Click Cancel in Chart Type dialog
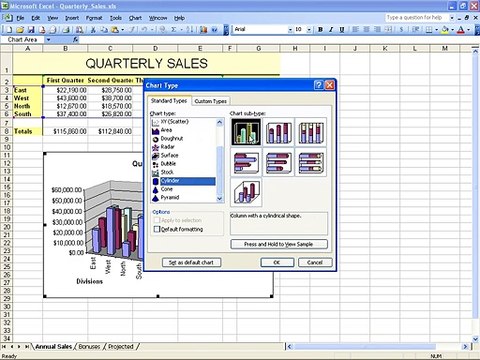The height and width of the screenshot is (360, 480). pos(315,262)
